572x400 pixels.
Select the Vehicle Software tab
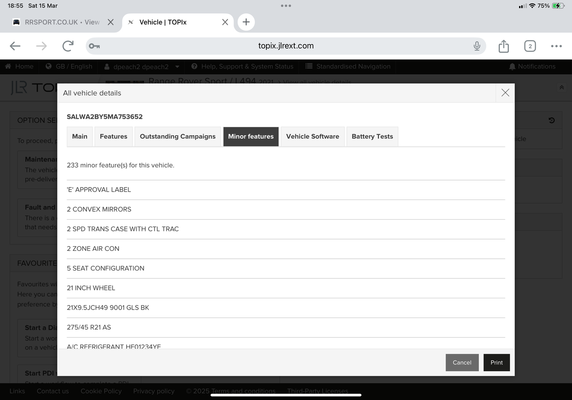point(313,136)
